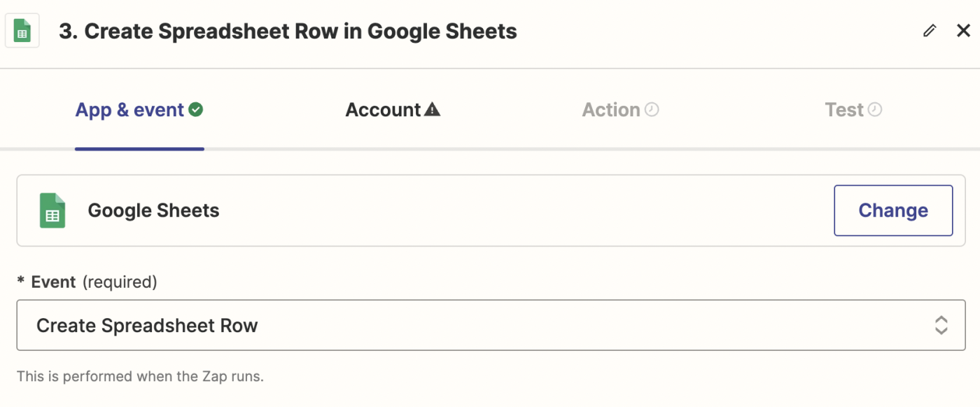Click the step title text
The image size is (980, 407).
[x=288, y=32]
